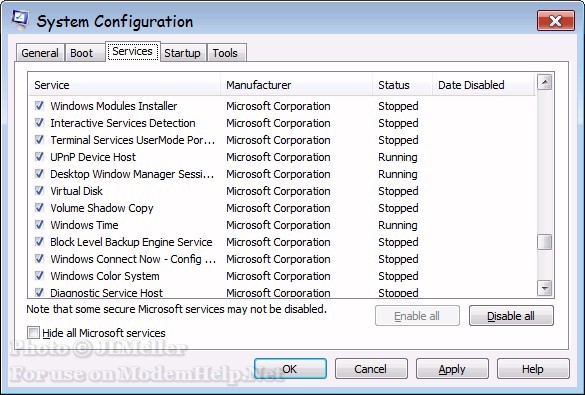
Task: Click the Apply button
Action: (452, 369)
